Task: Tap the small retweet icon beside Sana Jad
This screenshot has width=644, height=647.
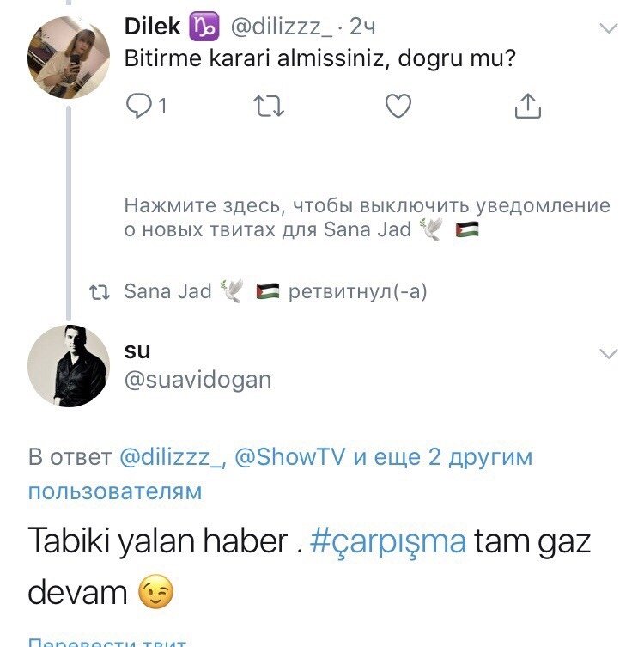Action: coord(100,292)
